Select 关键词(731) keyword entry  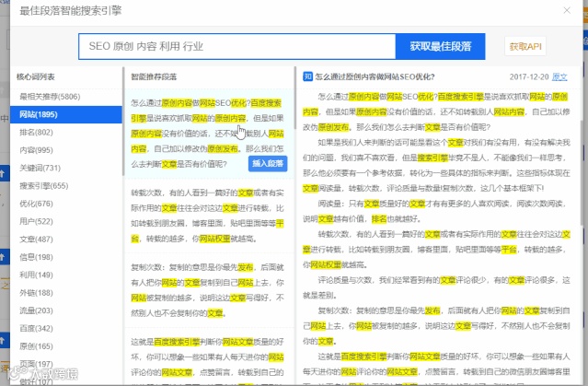pos(66,168)
